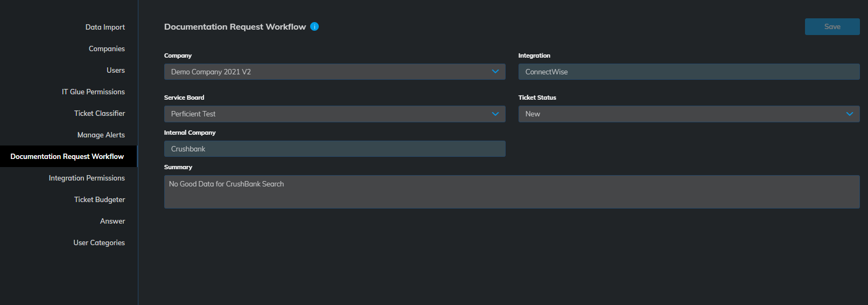Click the Save button
This screenshot has height=305, width=868.
(x=832, y=26)
